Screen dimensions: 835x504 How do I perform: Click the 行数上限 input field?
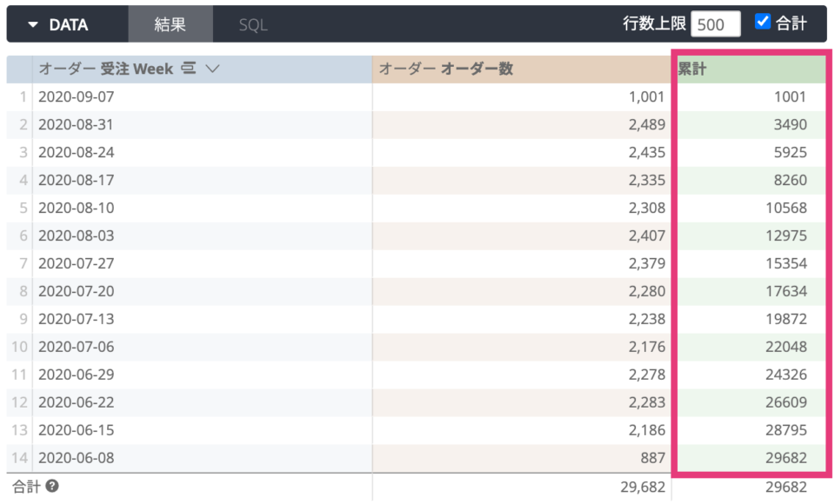click(715, 24)
